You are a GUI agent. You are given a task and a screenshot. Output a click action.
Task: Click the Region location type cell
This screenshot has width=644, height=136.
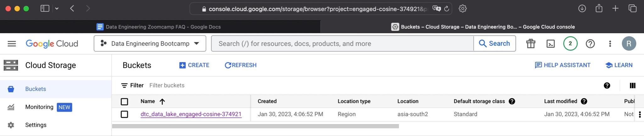click(347, 114)
